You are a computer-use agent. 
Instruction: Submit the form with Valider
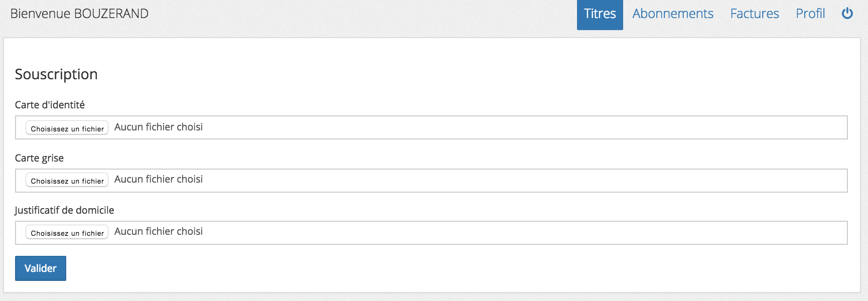pos(41,268)
